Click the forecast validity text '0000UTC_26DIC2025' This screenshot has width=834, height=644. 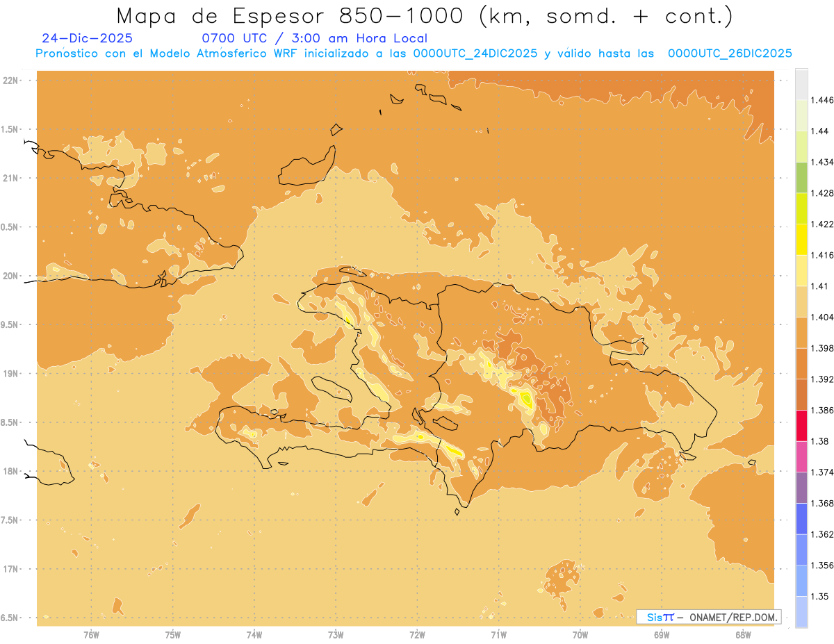click(x=730, y=53)
